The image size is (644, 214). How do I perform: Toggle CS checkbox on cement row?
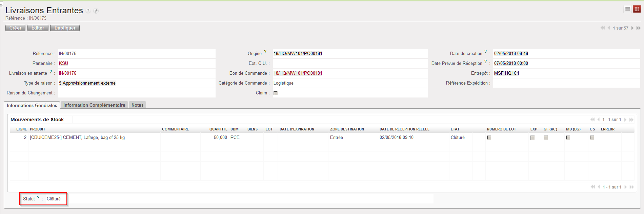(592, 138)
